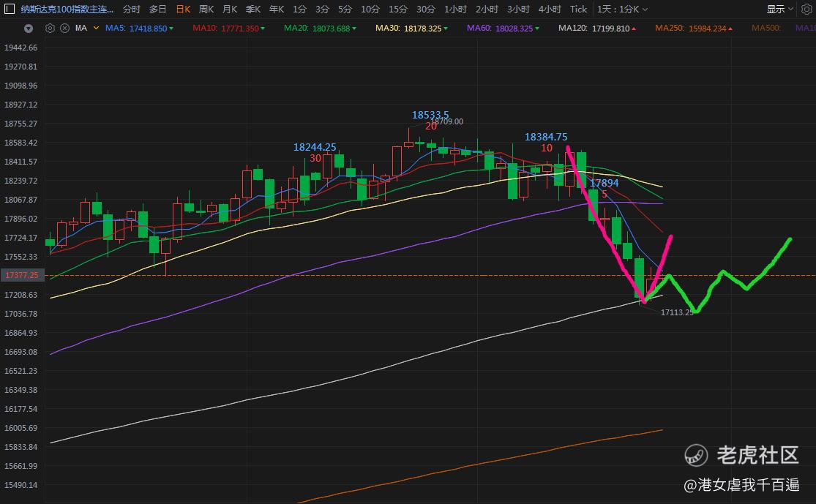Select the 月K monthly candle period
Viewport: 816px width, 504px height.
click(x=230, y=10)
